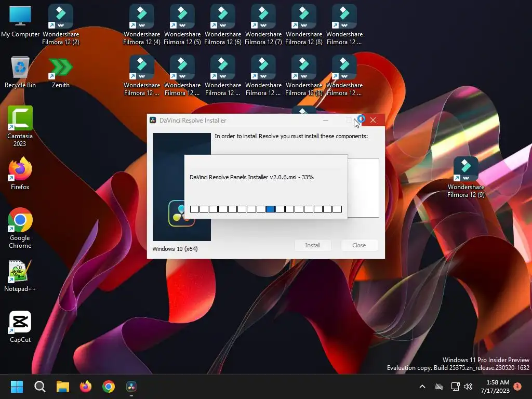Select the Notepad++ desktop shortcut
This screenshot has width=532, height=399.
20,276
